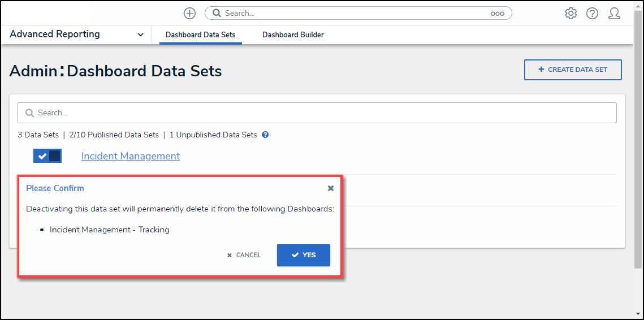
Task: Click the scrollbar up arrow
Action: pyautogui.click(x=638, y=6)
